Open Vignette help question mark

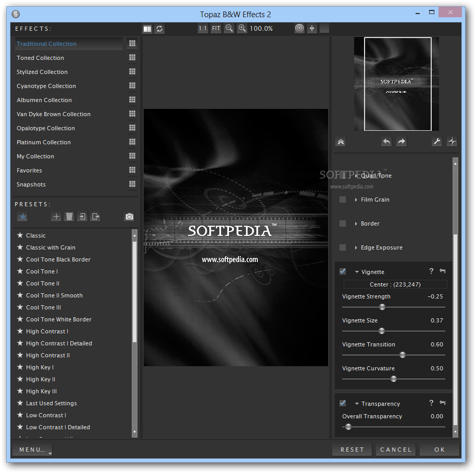tap(431, 271)
